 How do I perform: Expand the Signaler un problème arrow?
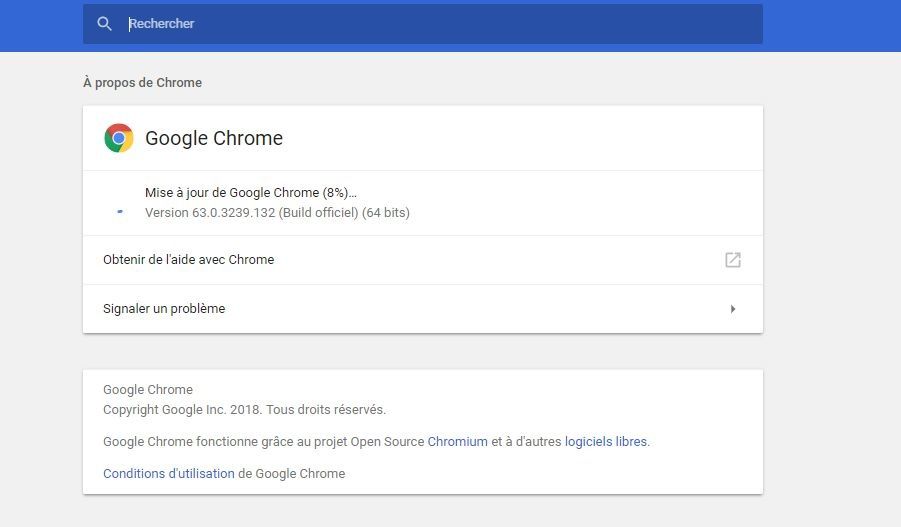733,309
